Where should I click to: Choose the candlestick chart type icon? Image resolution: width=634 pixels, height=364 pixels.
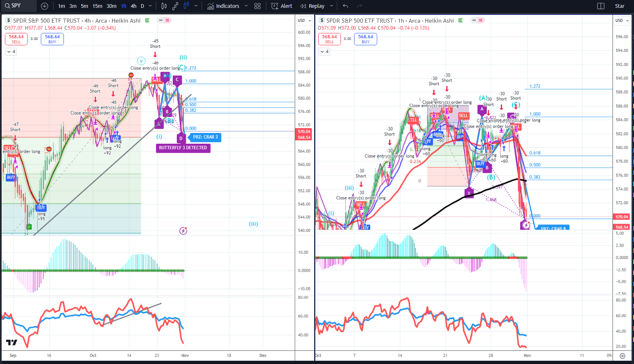pos(164,6)
